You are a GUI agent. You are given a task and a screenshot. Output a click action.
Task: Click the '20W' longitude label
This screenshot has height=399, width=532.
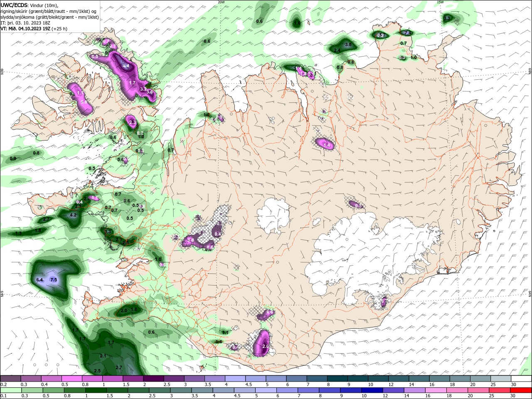[x=222, y=2]
